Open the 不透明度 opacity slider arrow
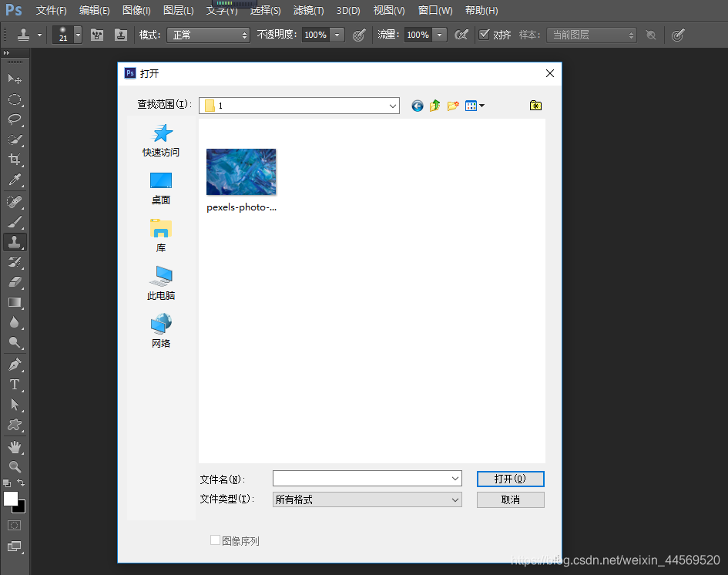The image size is (728, 575). click(337, 35)
